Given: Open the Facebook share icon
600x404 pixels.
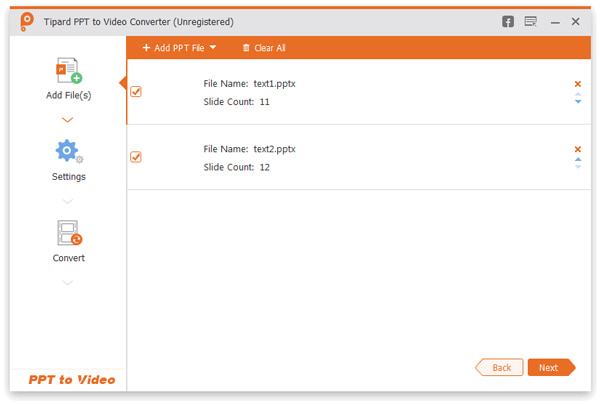Looking at the screenshot, I should (x=508, y=21).
